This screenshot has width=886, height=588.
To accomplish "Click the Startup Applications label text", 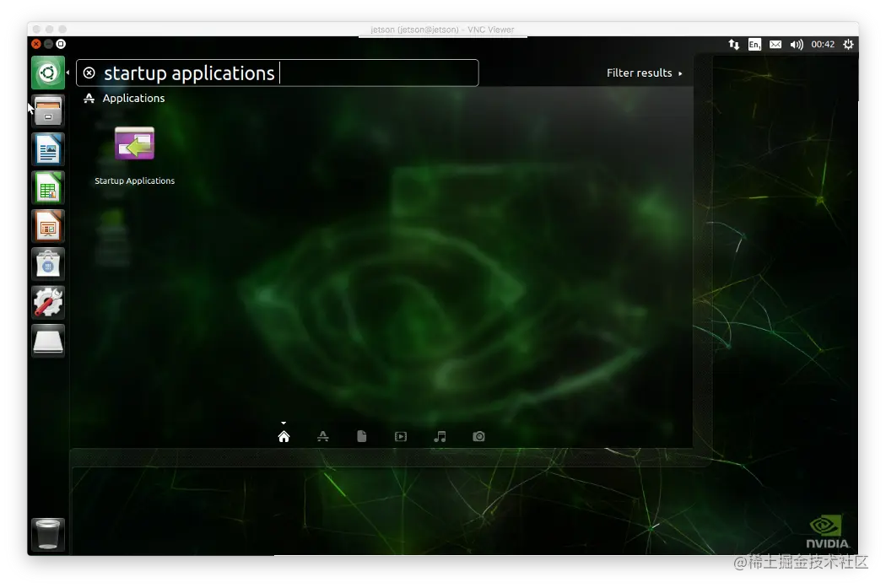I will [134, 181].
